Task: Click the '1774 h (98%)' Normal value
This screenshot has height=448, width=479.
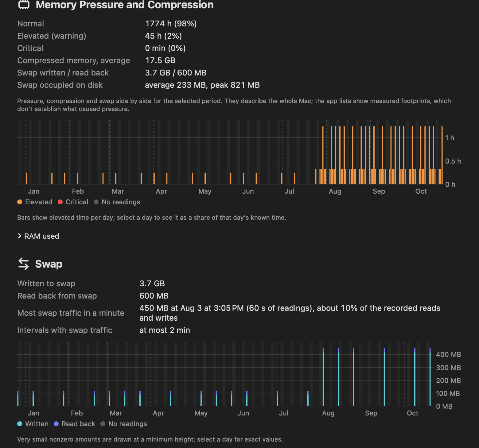Action: click(171, 24)
